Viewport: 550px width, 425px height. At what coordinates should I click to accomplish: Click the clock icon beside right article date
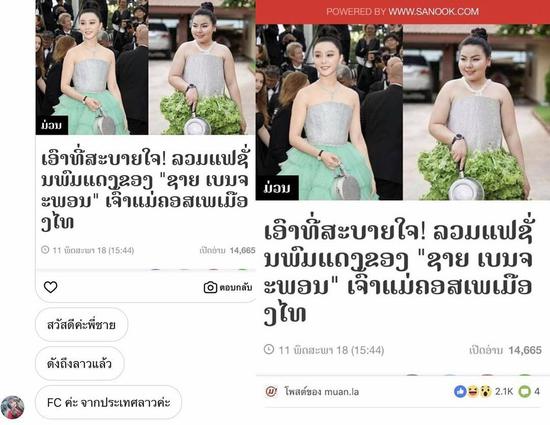pos(269,349)
